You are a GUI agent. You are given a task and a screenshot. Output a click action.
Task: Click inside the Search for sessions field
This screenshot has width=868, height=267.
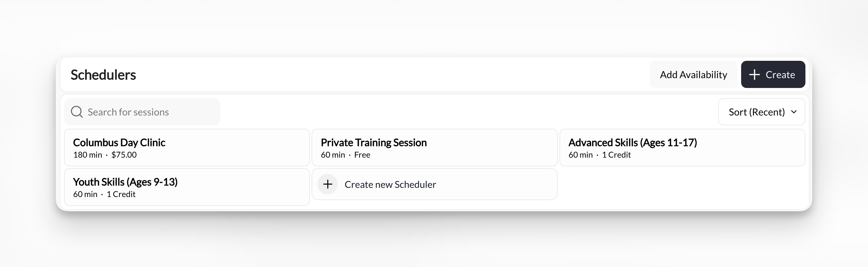pyautogui.click(x=143, y=111)
